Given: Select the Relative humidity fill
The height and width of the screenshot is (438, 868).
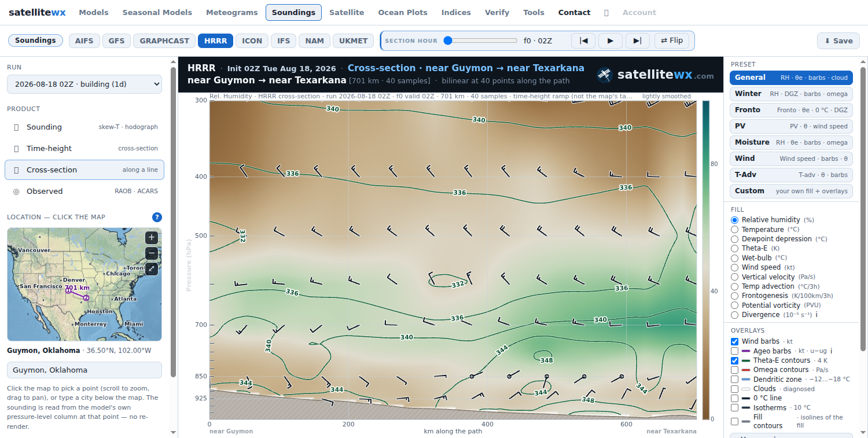Looking at the screenshot, I should pyautogui.click(x=735, y=220).
